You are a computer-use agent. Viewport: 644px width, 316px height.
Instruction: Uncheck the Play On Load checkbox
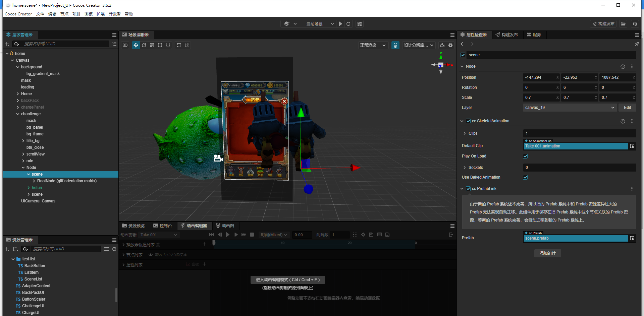[x=525, y=156]
